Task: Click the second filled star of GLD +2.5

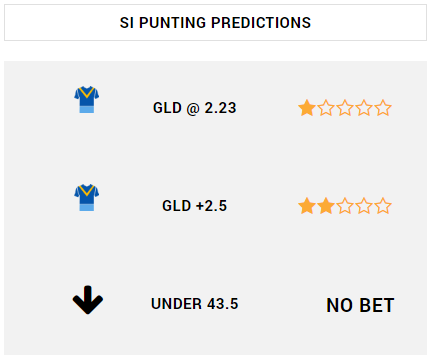Action: (326, 206)
